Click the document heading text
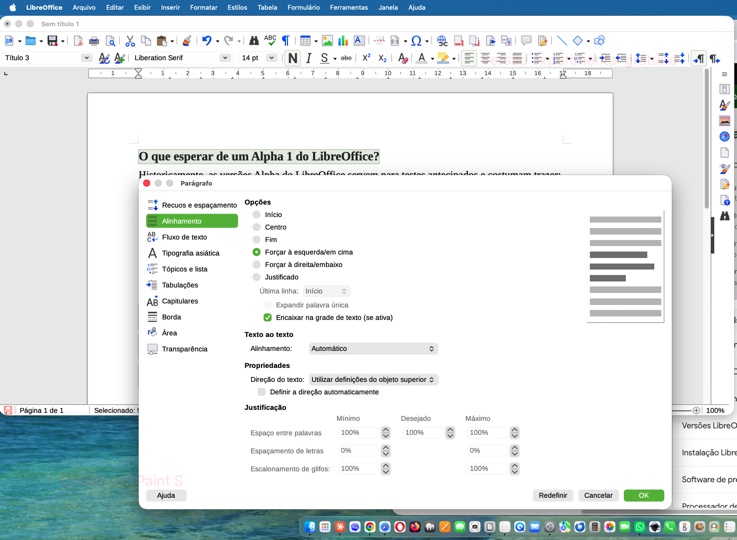Screen dimensions: 737x540 259,157
